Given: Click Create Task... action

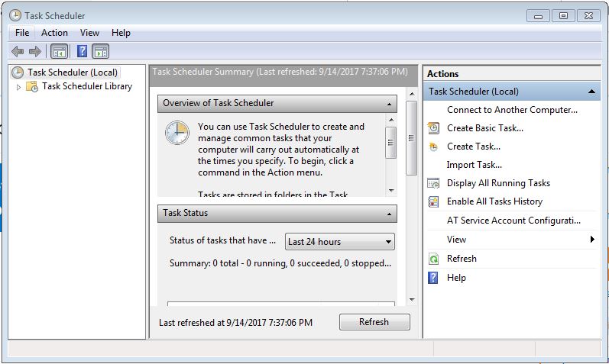Looking at the screenshot, I should (474, 147).
